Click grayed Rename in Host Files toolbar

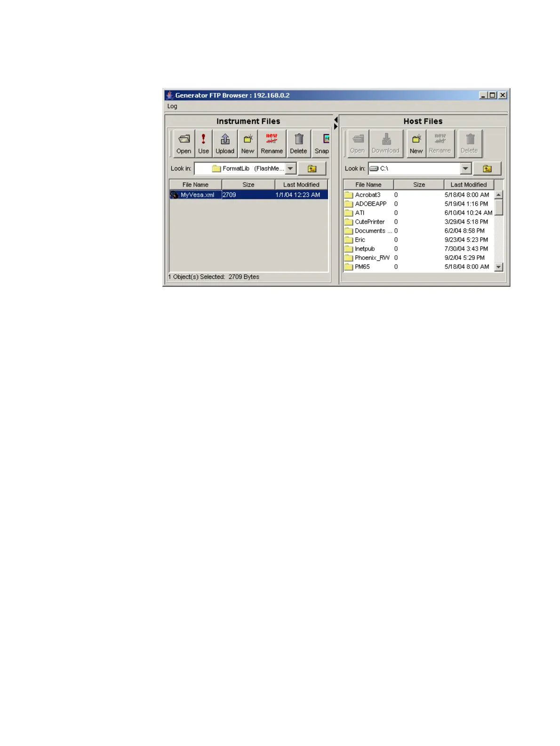click(x=440, y=144)
